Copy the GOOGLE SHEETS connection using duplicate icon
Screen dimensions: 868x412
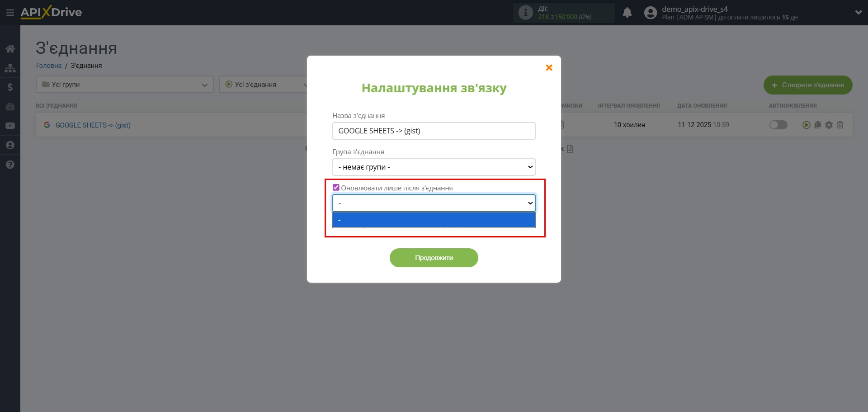tap(817, 125)
